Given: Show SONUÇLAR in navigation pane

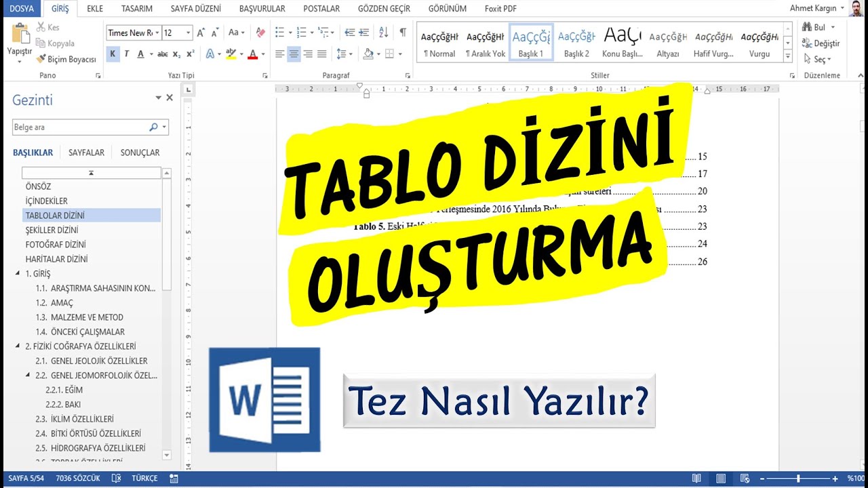Looking at the screenshot, I should (x=140, y=152).
